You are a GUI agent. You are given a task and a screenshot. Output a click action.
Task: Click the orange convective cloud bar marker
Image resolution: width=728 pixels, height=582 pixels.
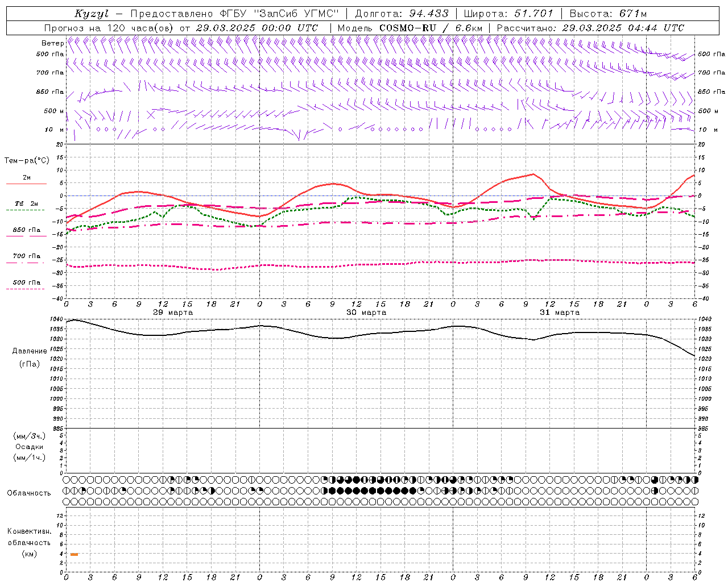(74, 554)
